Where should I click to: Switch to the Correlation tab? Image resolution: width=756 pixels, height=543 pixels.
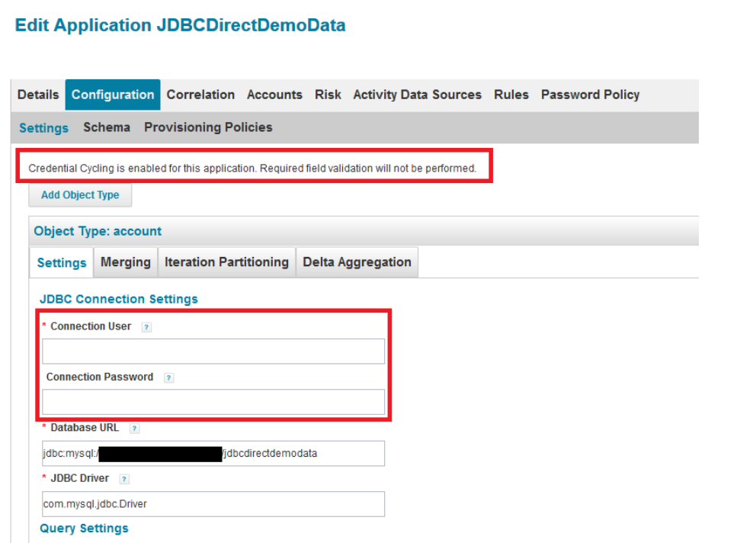point(200,95)
